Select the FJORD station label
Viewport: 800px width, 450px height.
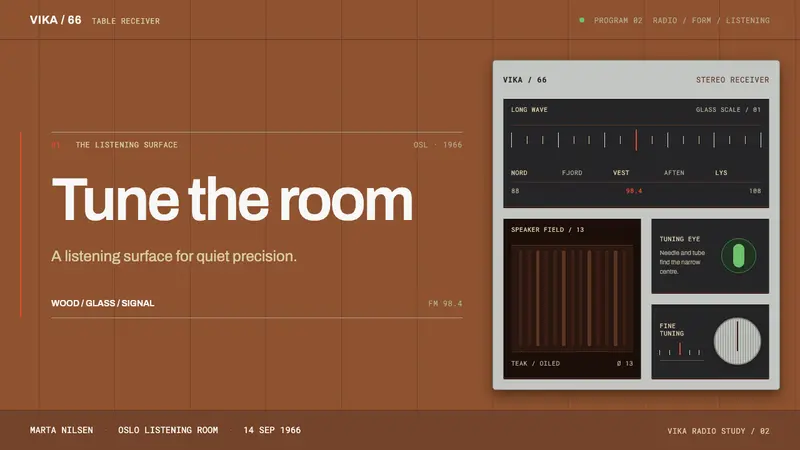point(572,173)
